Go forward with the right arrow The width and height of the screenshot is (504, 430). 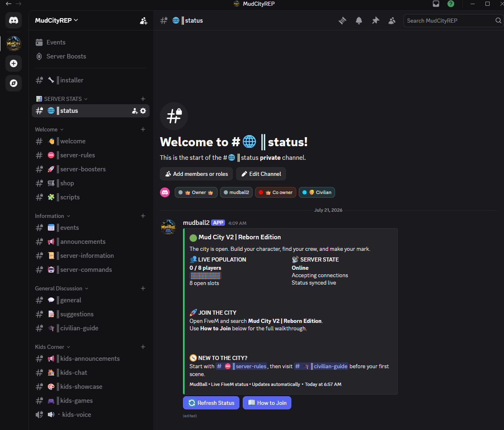click(x=19, y=4)
